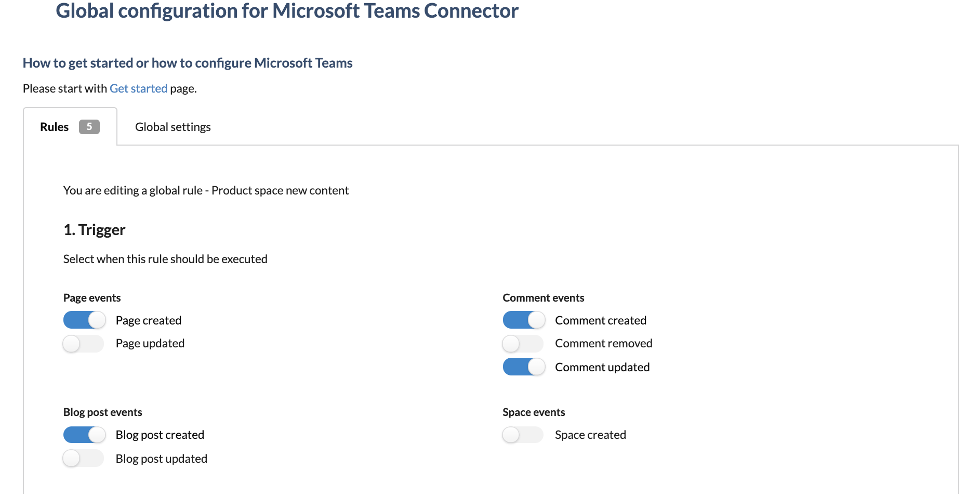Viewport: 980px width, 494px height.
Task: Click the rules count badge showing 5
Action: [89, 126]
